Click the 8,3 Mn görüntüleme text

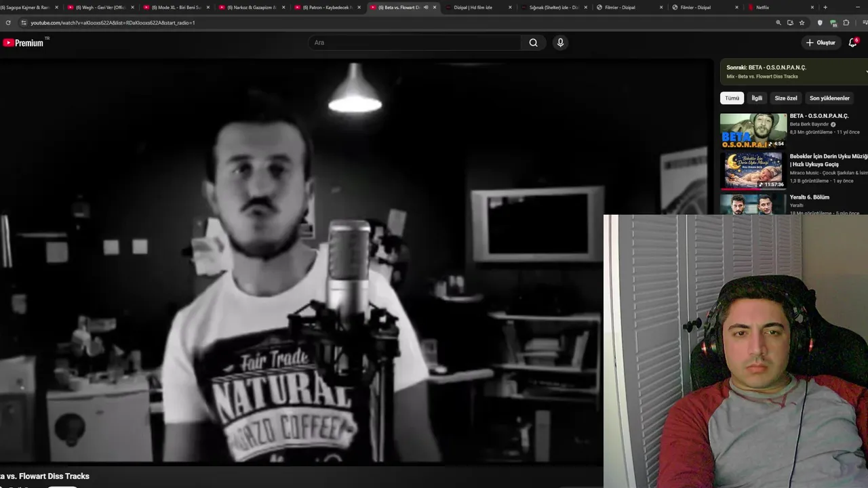click(811, 132)
